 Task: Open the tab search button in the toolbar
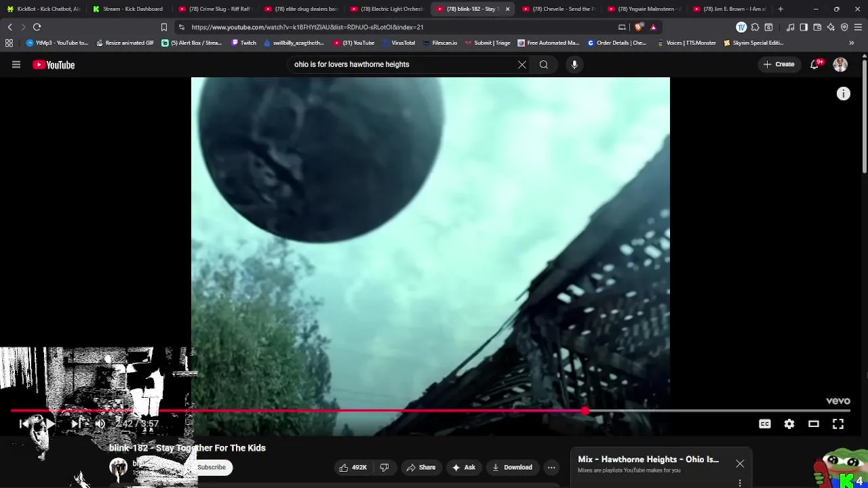[x=768, y=27]
